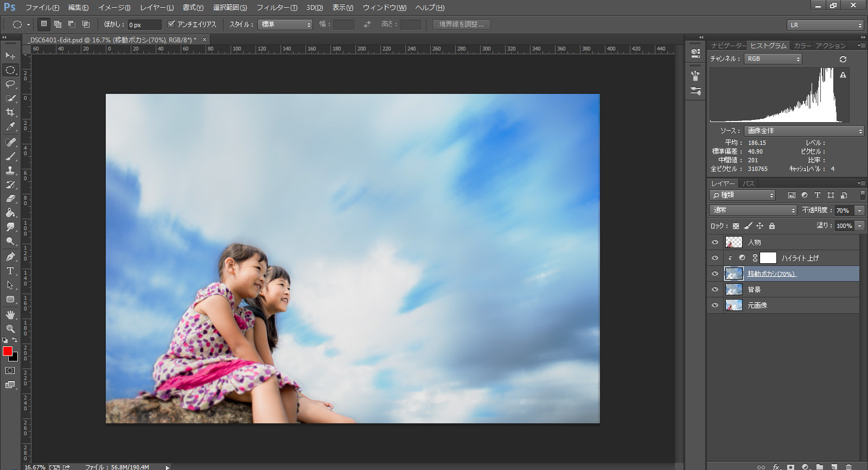
Task: Click the red foreground color swatch
Action: pos(7,351)
